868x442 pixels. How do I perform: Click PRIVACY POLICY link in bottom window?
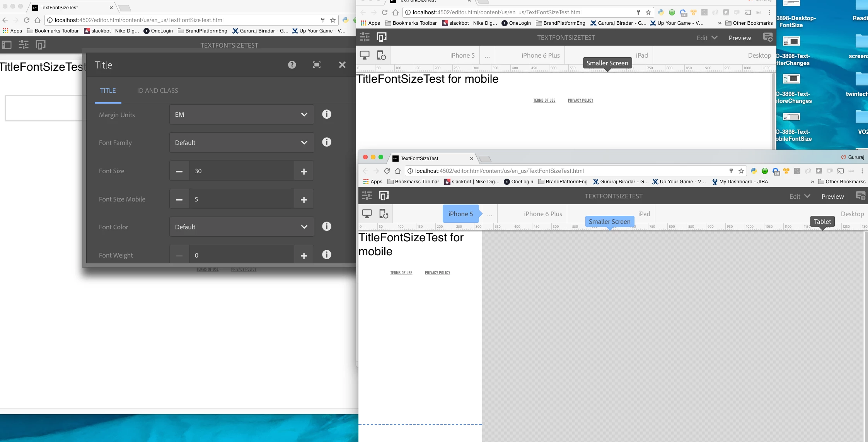pos(437,273)
